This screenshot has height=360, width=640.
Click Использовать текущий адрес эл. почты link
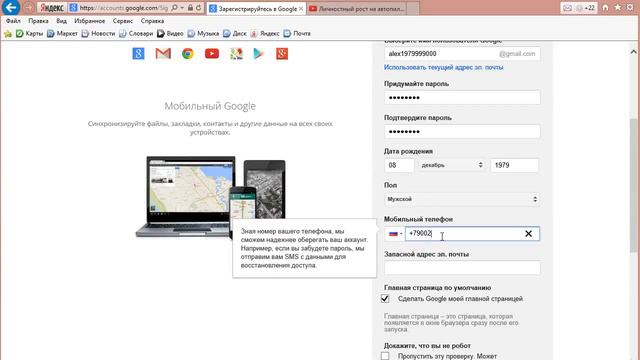[x=444, y=67]
